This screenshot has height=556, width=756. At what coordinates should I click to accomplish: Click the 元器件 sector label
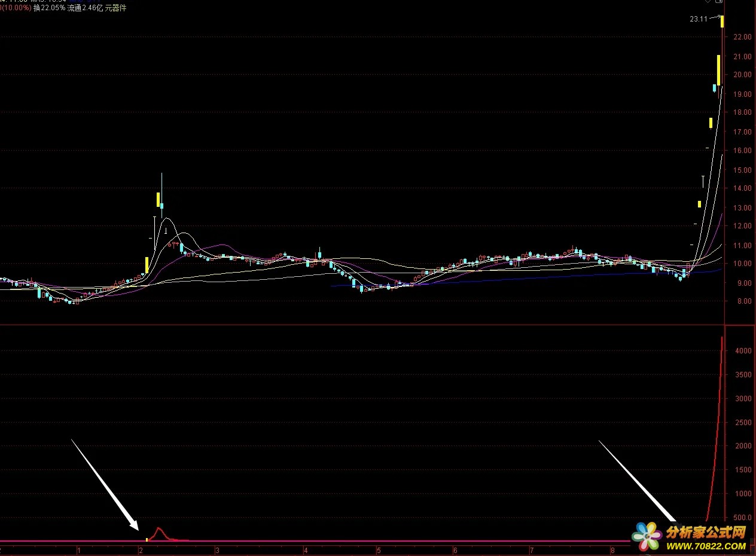tap(115, 8)
